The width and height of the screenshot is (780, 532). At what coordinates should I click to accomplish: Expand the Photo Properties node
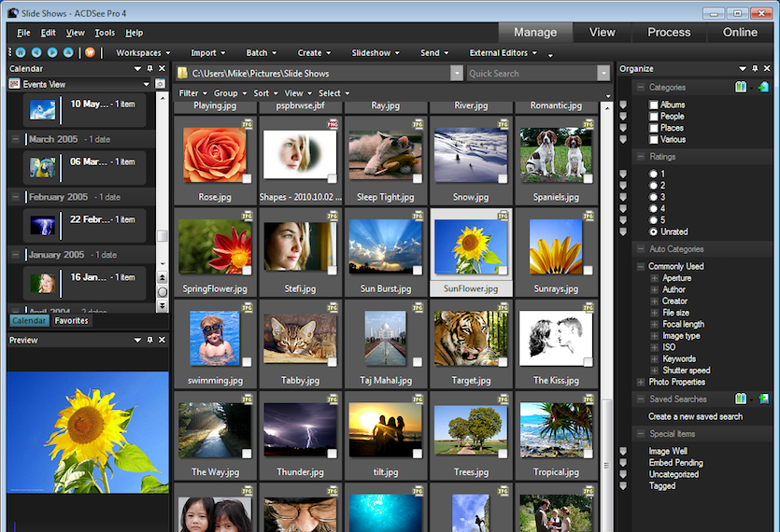click(x=641, y=382)
